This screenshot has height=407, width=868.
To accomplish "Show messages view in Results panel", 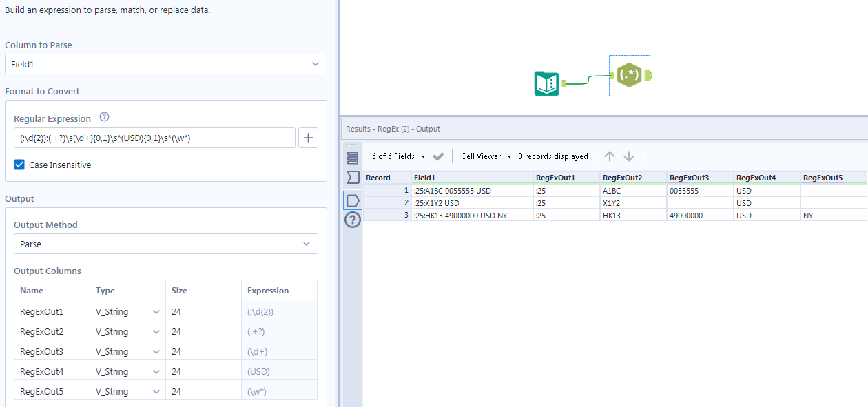I will (353, 157).
